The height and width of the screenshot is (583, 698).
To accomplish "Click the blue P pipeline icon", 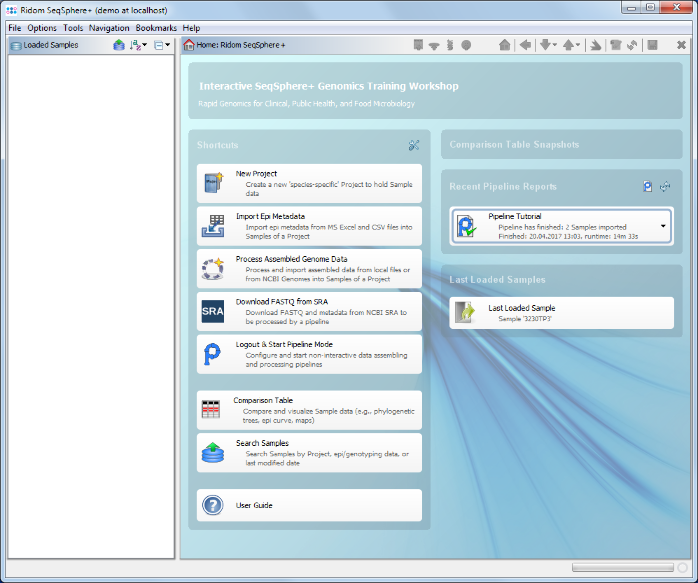I will tap(212, 354).
